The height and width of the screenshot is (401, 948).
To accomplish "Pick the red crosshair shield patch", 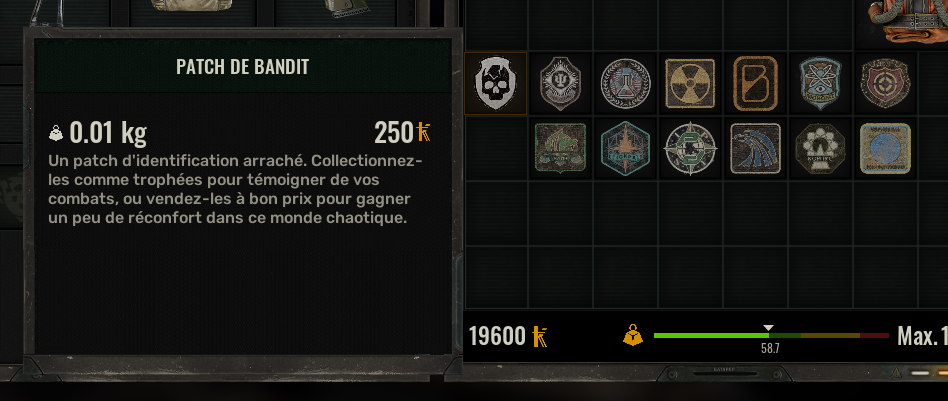I will [885, 83].
